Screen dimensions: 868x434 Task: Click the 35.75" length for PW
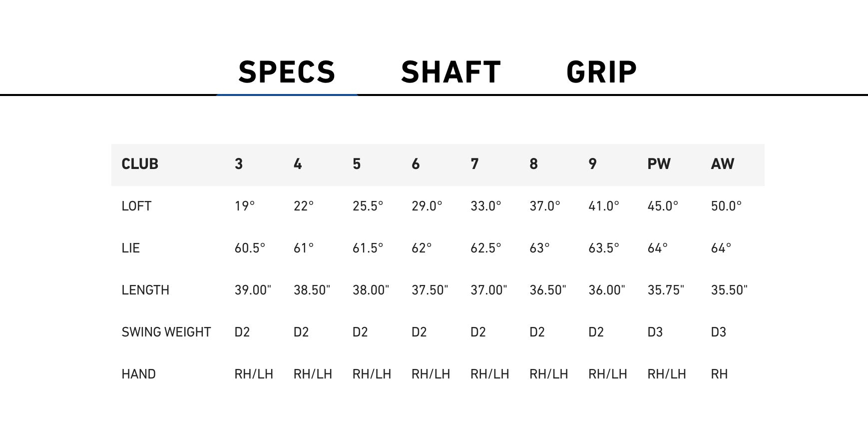(666, 290)
